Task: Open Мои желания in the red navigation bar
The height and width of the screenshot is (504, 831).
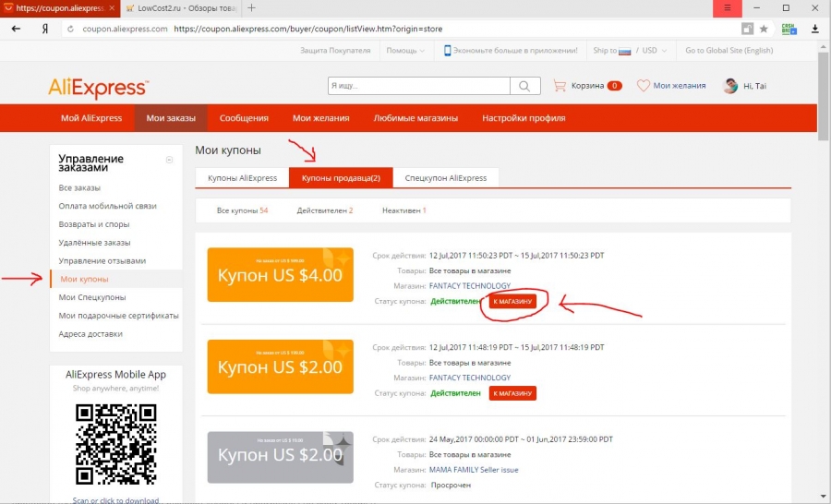Action: (x=320, y=118)
